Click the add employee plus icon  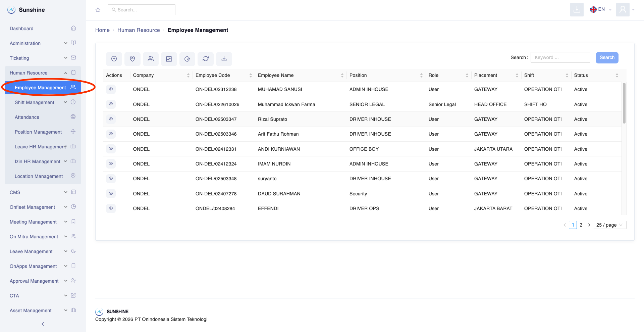(x=114, y=59)
